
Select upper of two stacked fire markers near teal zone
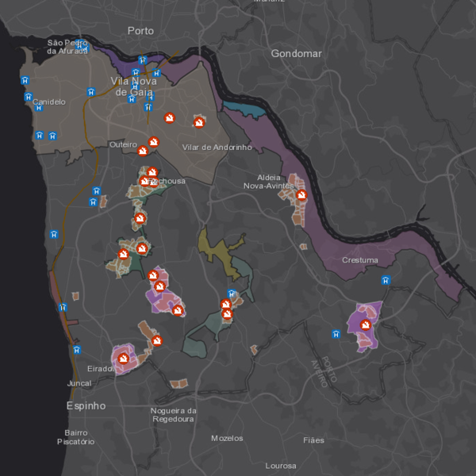(x=225, y=304)
